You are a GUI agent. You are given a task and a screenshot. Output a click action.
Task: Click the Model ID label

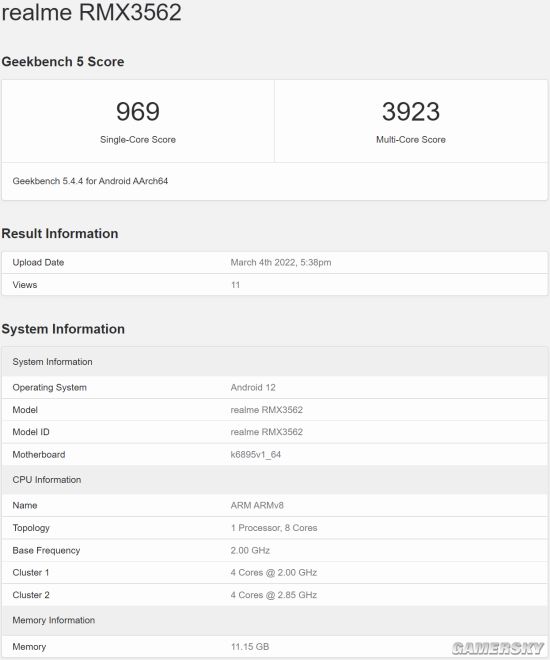(x=31, y=432)
